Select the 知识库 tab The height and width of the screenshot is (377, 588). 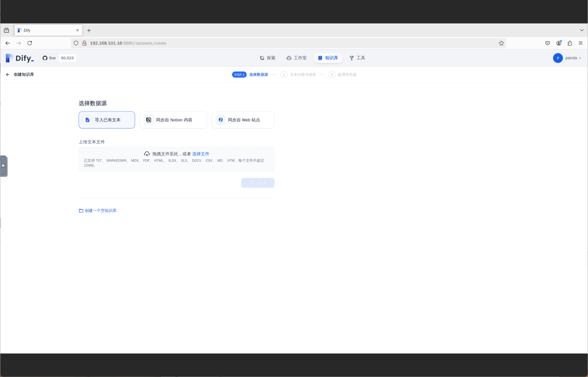coord(328,58)
